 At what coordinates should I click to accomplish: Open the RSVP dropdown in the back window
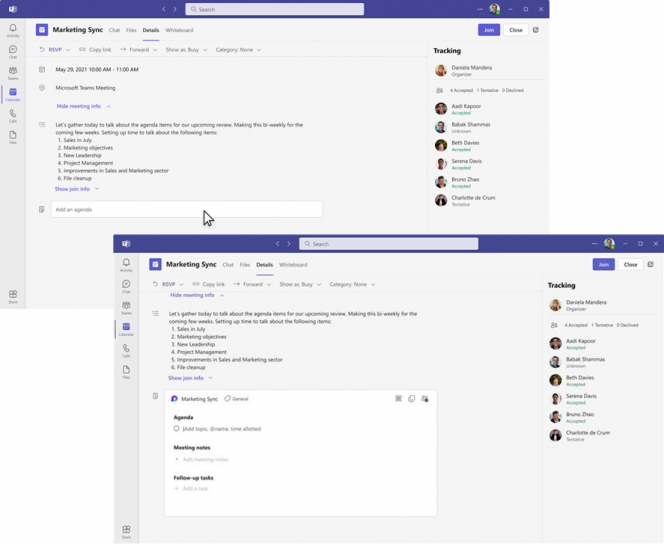point(55,50)
